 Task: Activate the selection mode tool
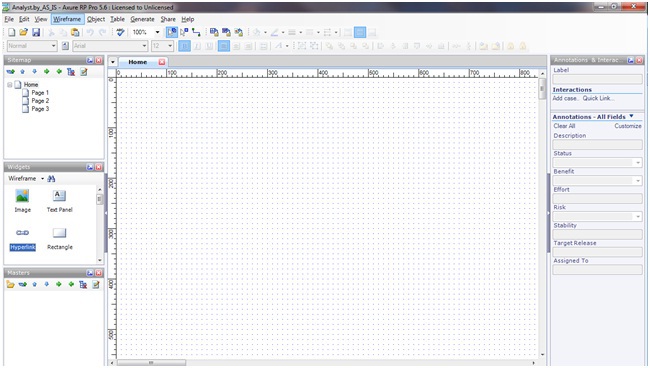pyautogui.click(x=172, y=32)
